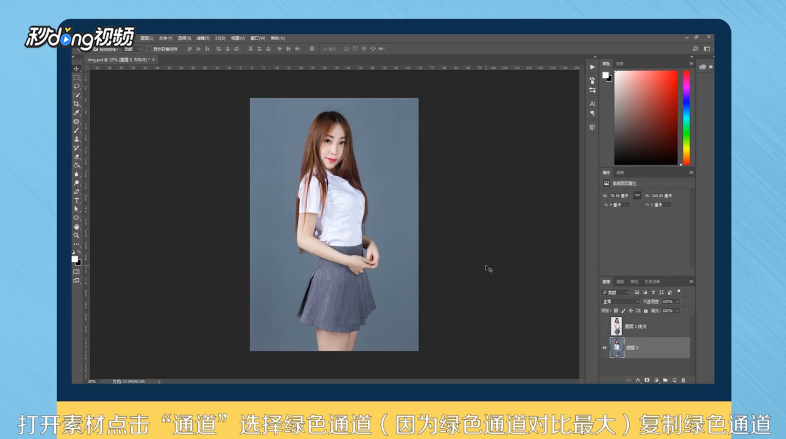This screenshot has height=439, width=786.
Task: Select the Quick Selection tool
Action: pos(77,95)
